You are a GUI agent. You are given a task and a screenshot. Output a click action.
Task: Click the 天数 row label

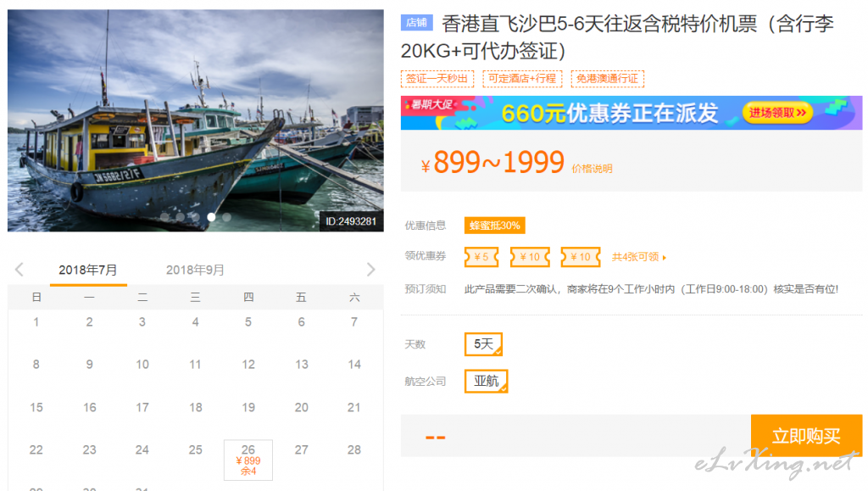(x=415, y=344)
